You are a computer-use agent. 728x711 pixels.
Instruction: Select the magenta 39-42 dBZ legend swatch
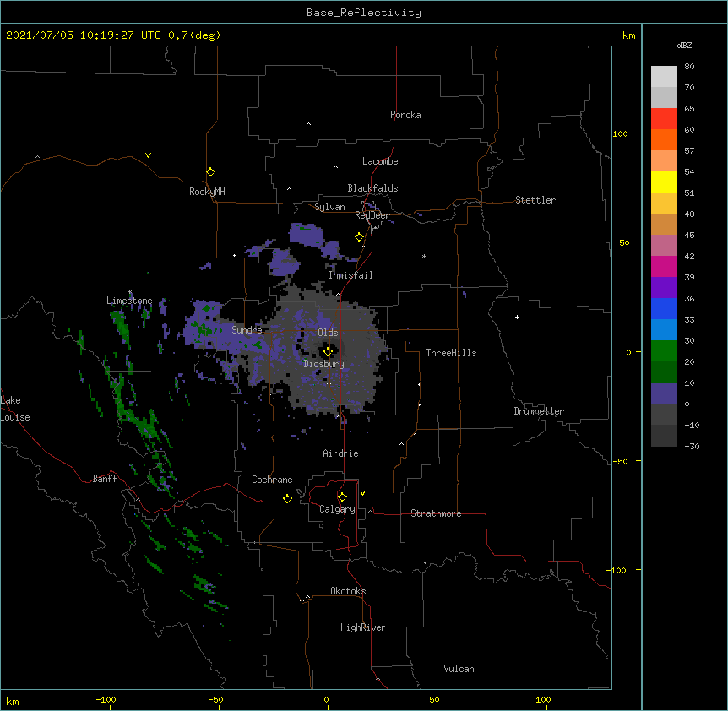click(x=664, y=266)
